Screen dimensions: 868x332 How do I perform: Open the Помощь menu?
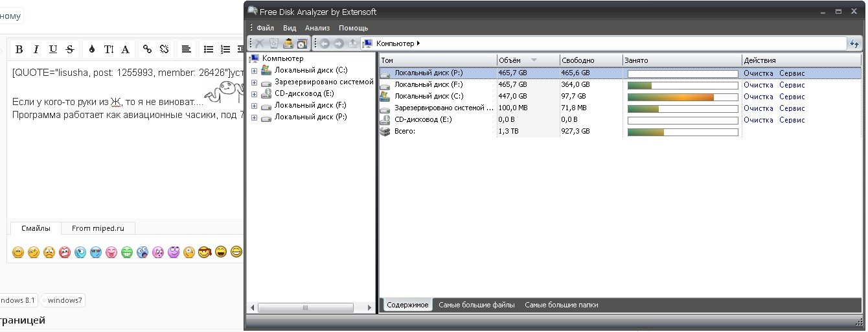pyautogui.click(x=353, y=28)
